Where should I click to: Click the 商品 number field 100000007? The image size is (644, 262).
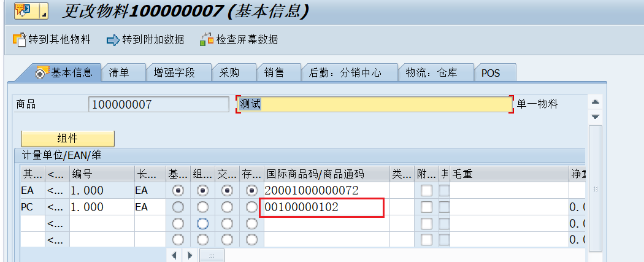point(158,104)
